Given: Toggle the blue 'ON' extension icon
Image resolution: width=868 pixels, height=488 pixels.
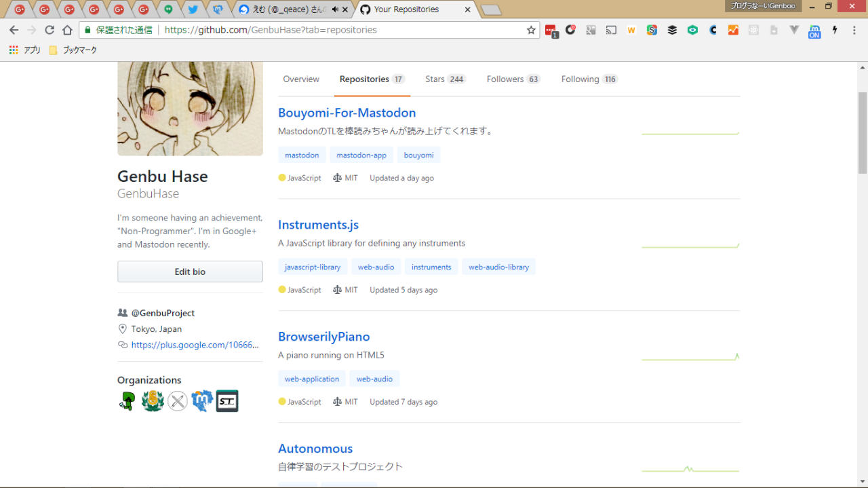Looking at the screenshot, I should (x=814, y=31).
